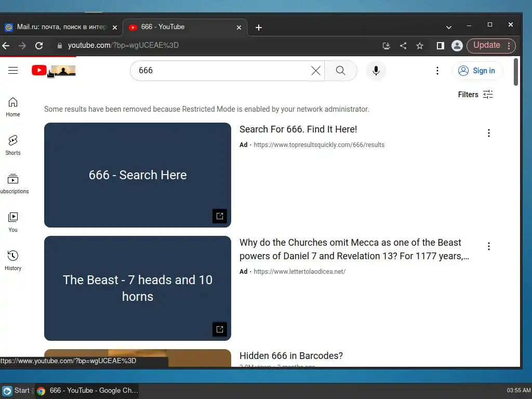Click external link icon on '666 - Search Here'
532x399 pixels.
point(220,216)
